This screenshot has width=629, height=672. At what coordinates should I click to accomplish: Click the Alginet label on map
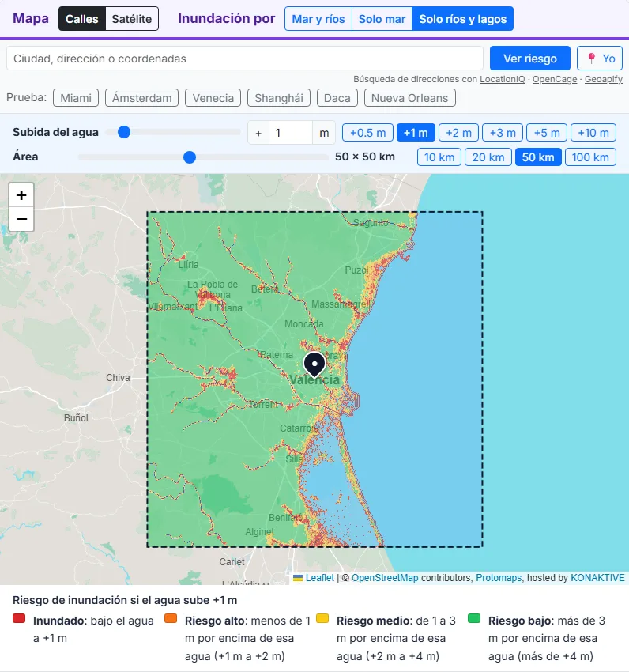click(260, 532)
